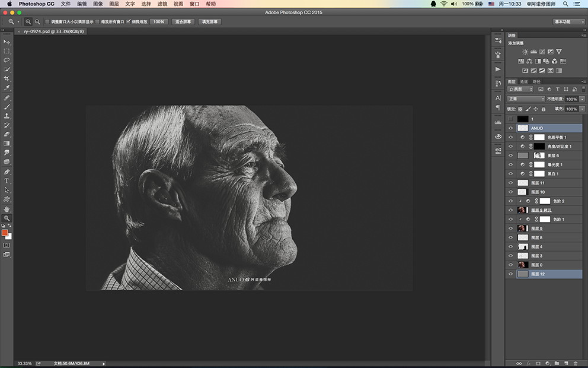Select the Hand tool
The height and width of the screenshot is (368, 588).
click(x=7, y=209)
